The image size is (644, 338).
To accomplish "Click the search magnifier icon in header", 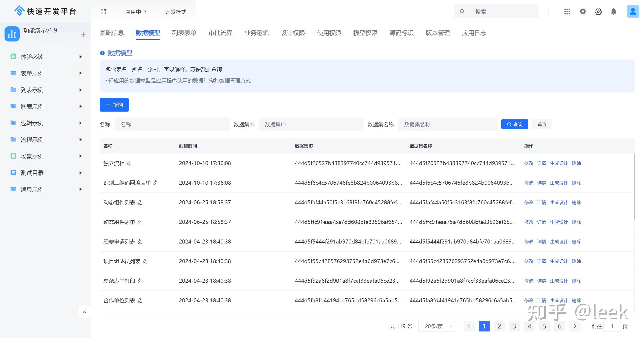I will point(462,12).
